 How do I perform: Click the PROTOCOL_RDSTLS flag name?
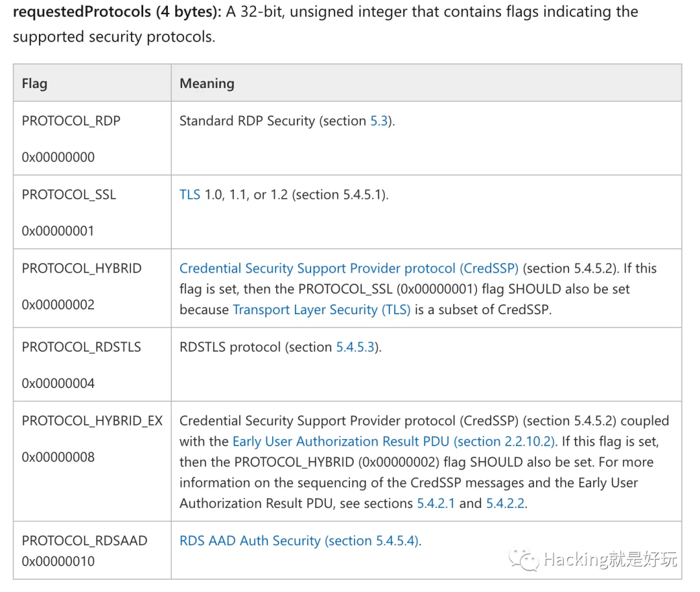point(81,347)
